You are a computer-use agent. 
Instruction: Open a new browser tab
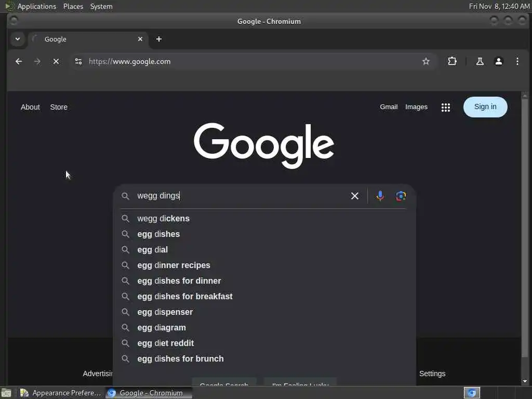pos(159,39)
